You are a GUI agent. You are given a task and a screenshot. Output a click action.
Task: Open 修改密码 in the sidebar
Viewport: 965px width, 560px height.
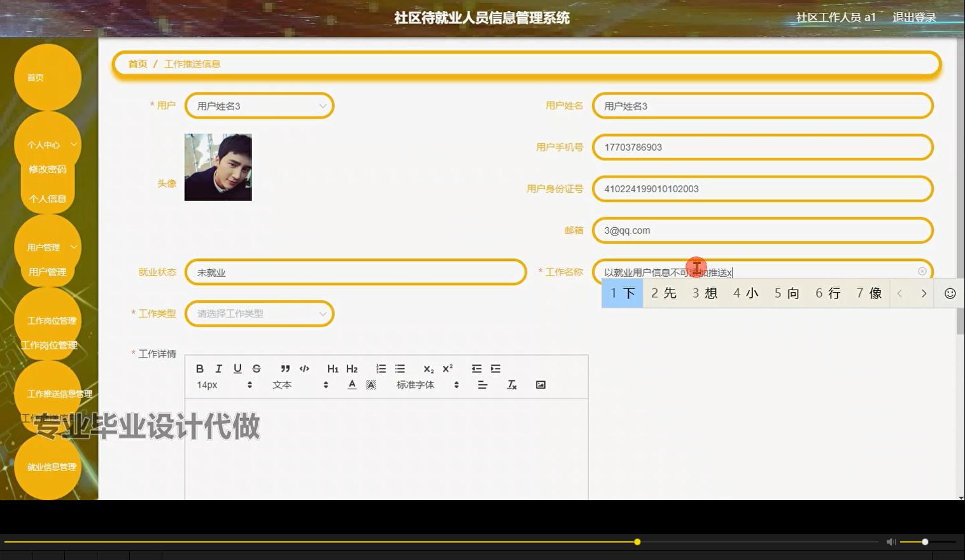tap(48, 169)
